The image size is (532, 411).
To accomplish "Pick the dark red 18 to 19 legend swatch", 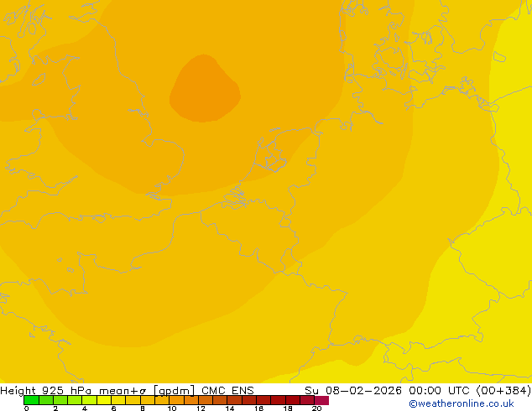I will coord(293,400).
